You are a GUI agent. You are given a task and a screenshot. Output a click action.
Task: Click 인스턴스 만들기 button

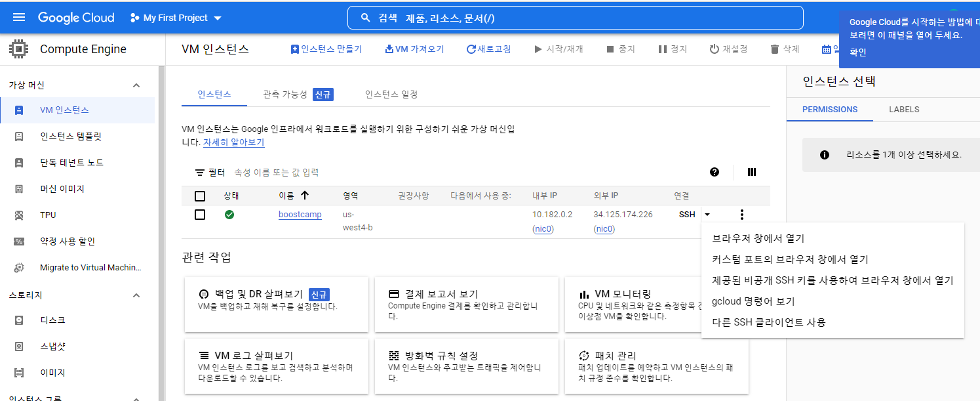pyautogui.click(x=326, y=49)
